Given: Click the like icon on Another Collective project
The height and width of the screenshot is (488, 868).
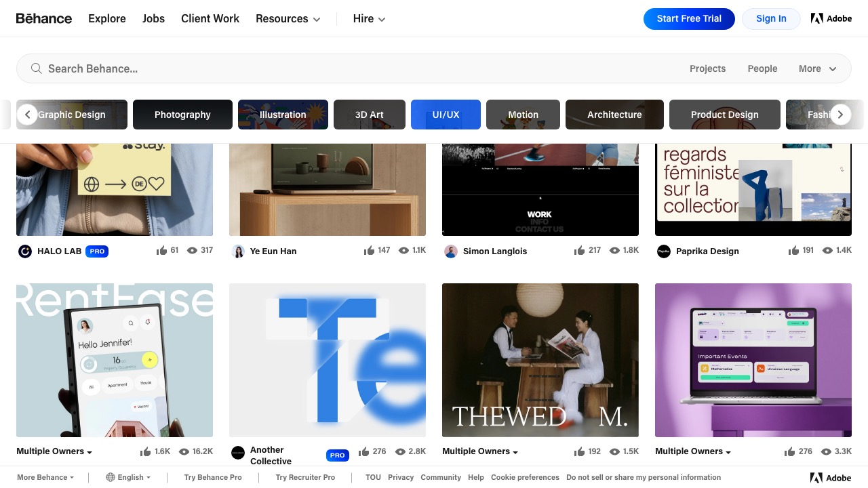Looking at the screenshot, I should [364, 451].
